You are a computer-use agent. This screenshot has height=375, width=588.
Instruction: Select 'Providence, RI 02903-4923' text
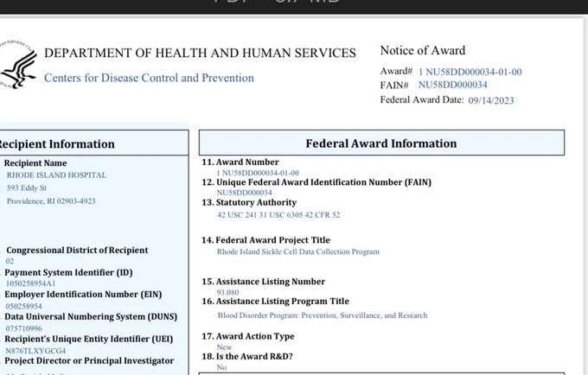coord(51,201)
